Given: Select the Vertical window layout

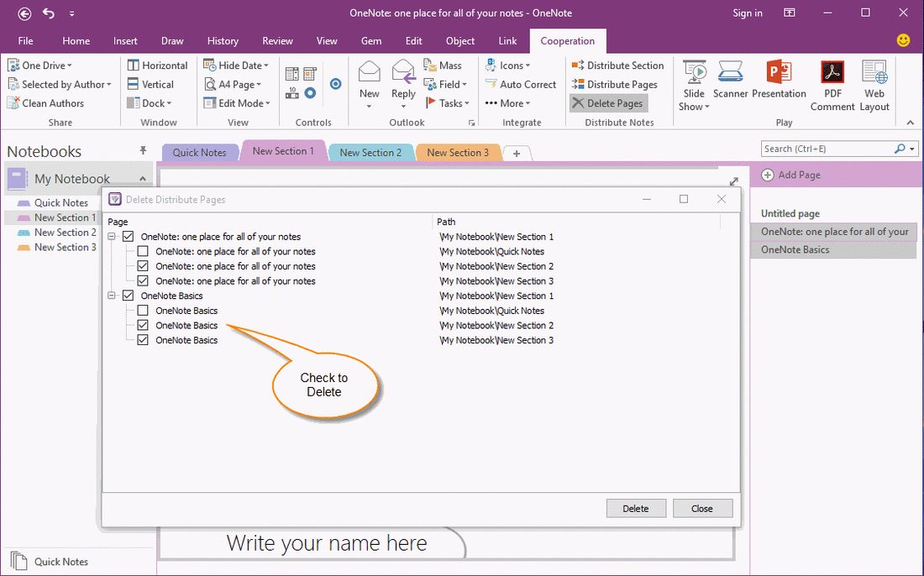Looking at the screenshot, I should (x=150, y=84).
